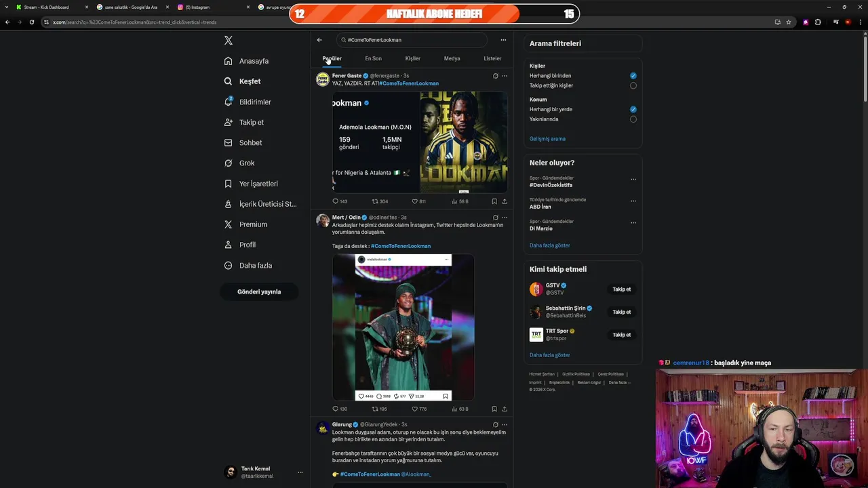The image size is (868, 488).
Task: Open more menu on Mert / Odin post
Action: click(x=505, y=218)
